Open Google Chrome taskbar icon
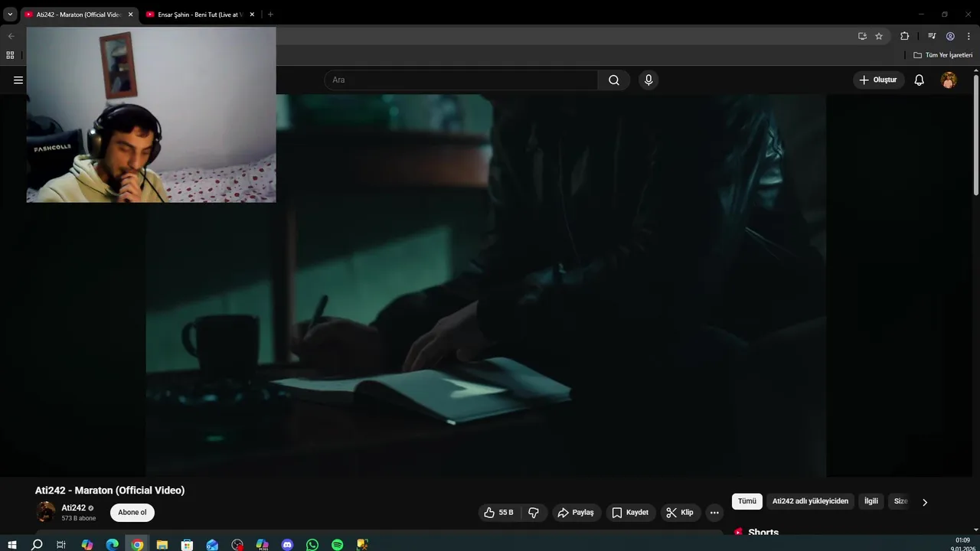This screenshot has height=551, width=980. pos(137,545)
